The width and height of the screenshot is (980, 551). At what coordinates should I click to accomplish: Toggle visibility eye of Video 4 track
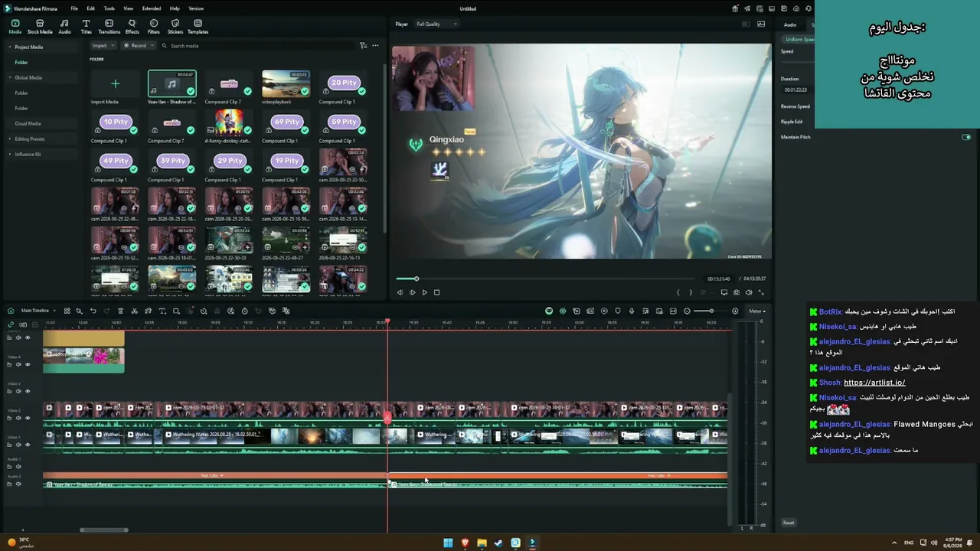tap(28, 364)
